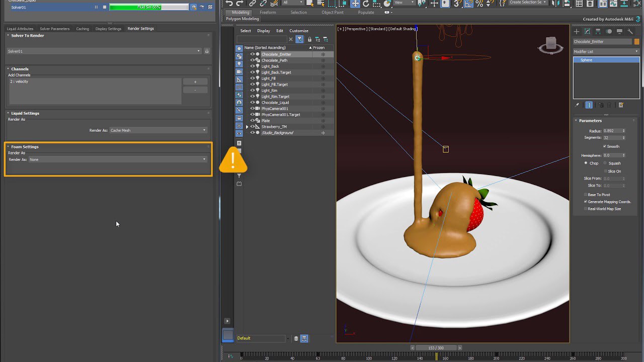Clear the Scene Explorer search with the X icon
The height and width of the screenshot is (362, 644).
coord(291,39)
